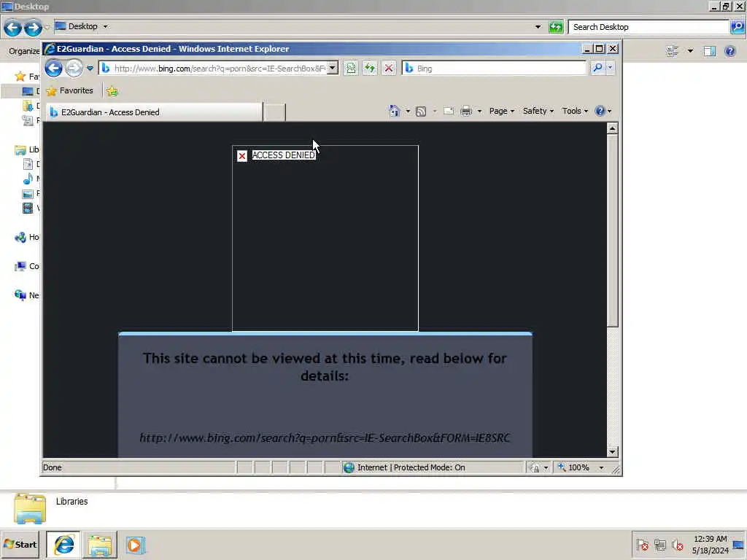Select Libraries in Explorer navigation tree
Screen dimensions: 747x560
27,149
